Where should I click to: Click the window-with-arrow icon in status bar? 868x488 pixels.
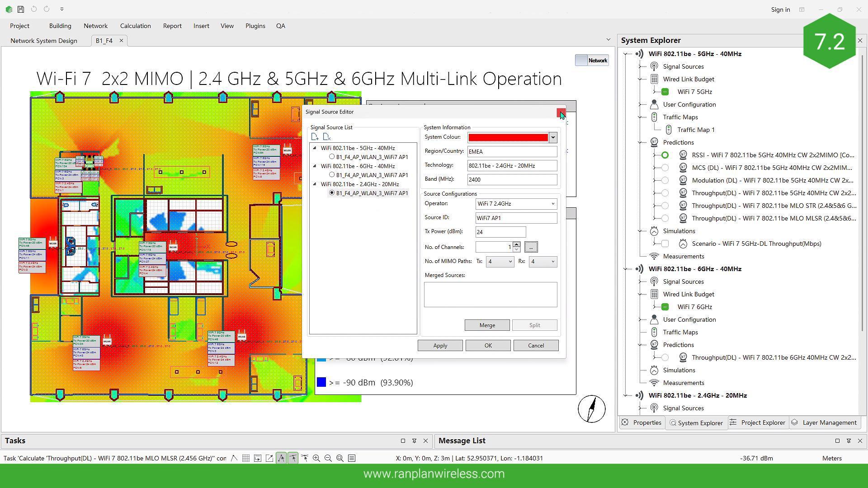pos(258,458)
